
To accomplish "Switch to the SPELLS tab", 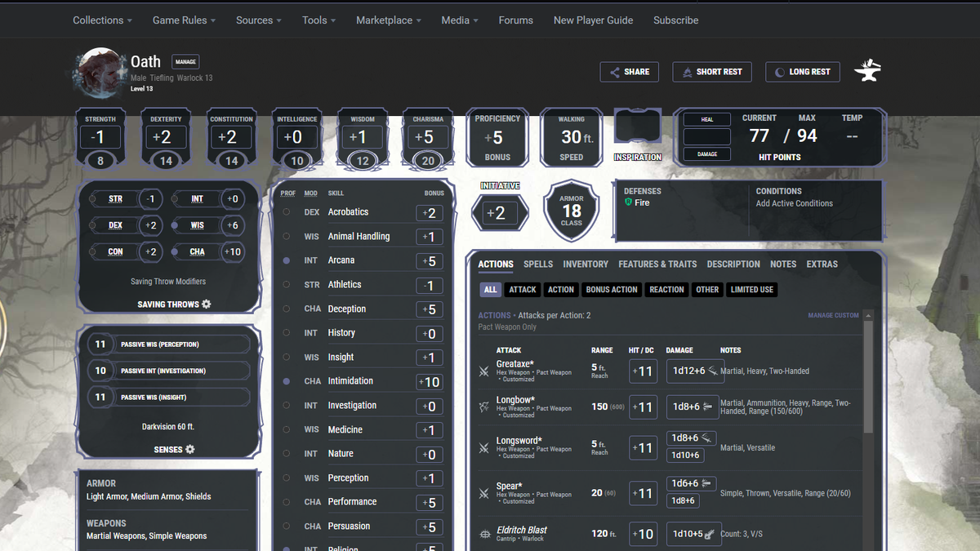I will pyautogui.click(x=539, y=264).
